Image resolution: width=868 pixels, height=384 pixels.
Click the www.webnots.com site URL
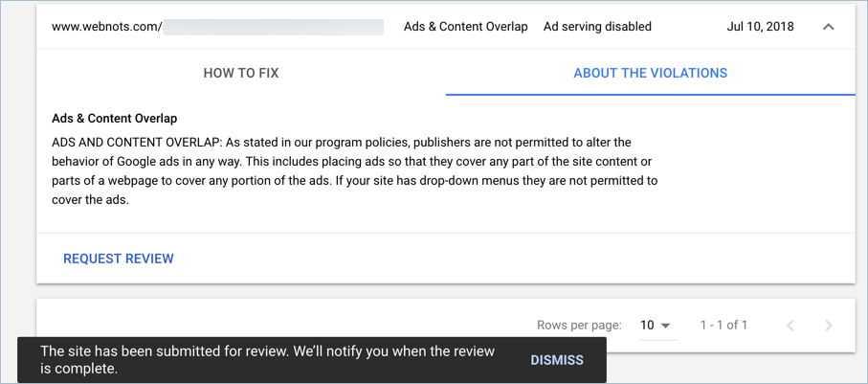106,27
